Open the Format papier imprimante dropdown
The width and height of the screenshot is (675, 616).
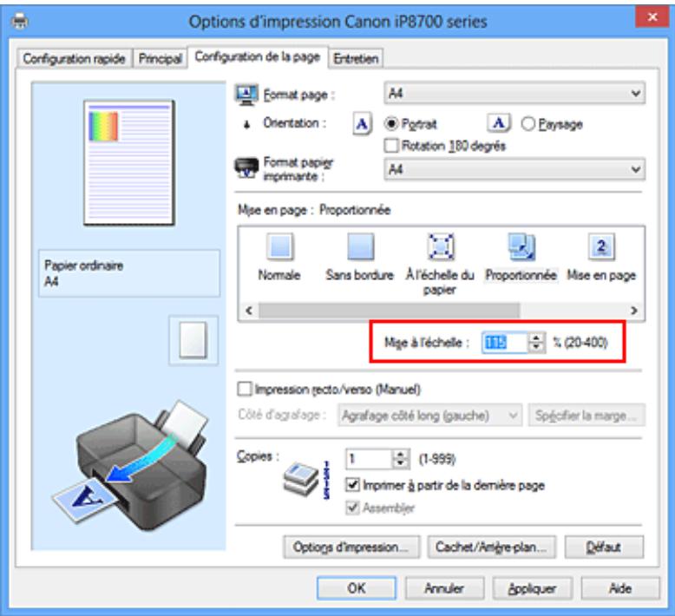pyautogui.click(x=514, y=169)
